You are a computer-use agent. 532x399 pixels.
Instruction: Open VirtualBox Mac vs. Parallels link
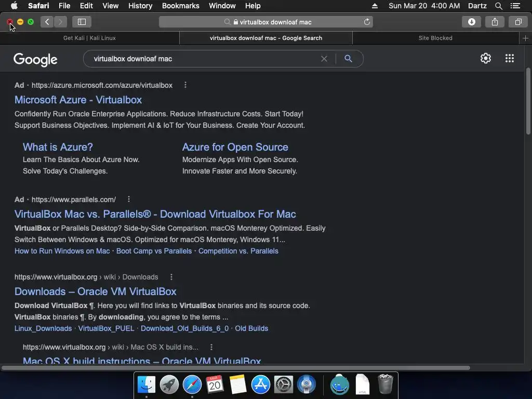point(155,215)
